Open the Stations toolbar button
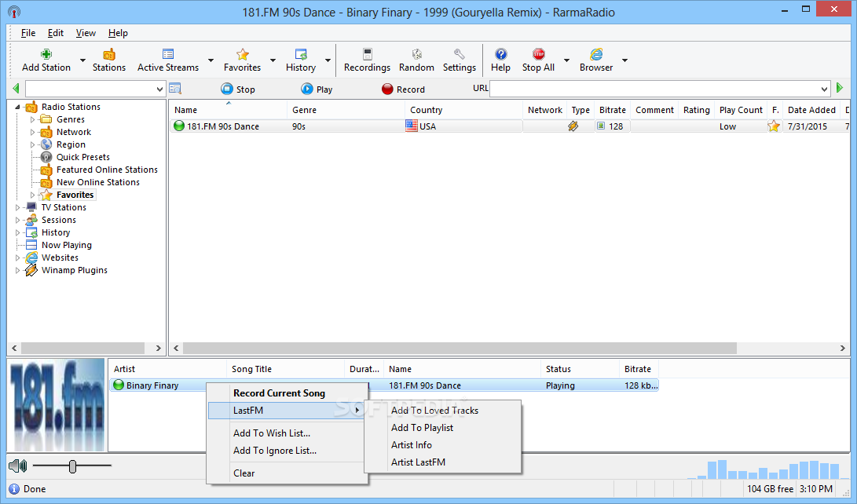 tap(108, 60)
